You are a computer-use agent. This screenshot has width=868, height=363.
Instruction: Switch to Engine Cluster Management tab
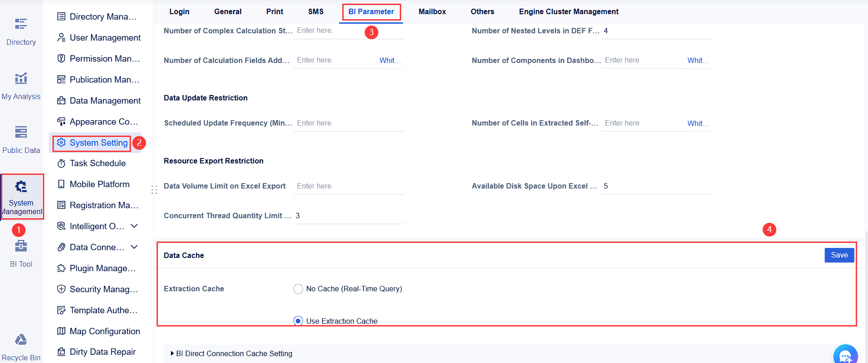tap(569, 11)
